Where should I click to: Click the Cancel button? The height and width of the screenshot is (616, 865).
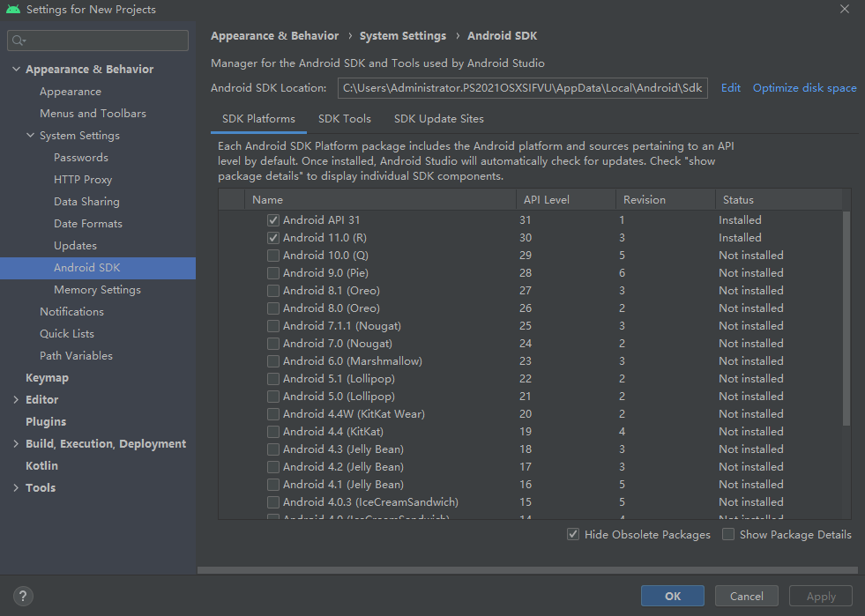pyautogui.click(x=746, y=596)
